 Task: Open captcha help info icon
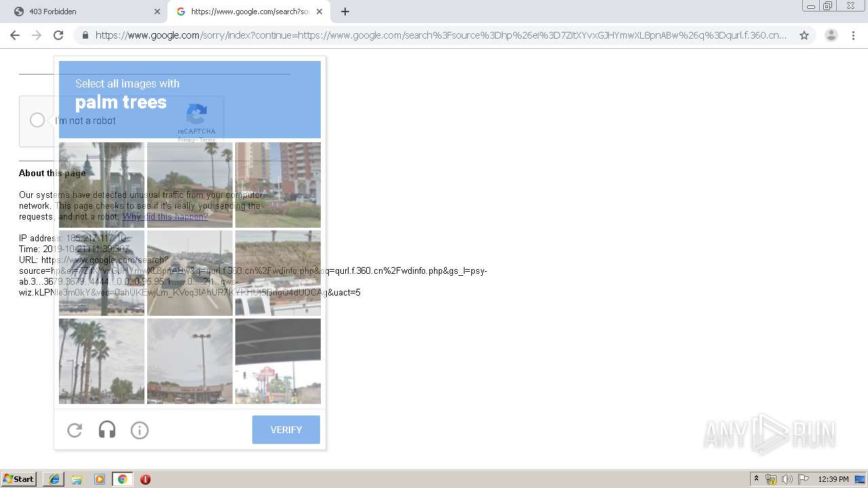coord(140,430)
